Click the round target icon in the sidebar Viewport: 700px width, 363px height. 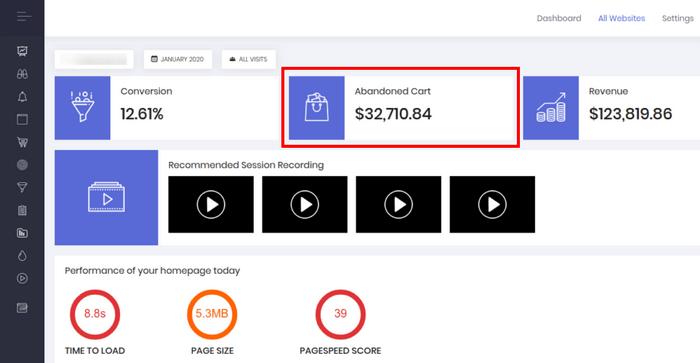tap(22, 165)
